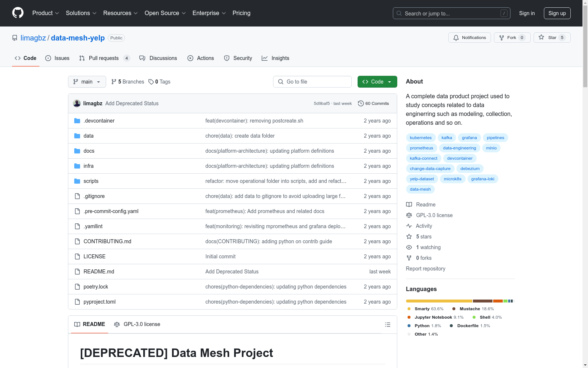Click the Go to file search box

tap(312, 82)
